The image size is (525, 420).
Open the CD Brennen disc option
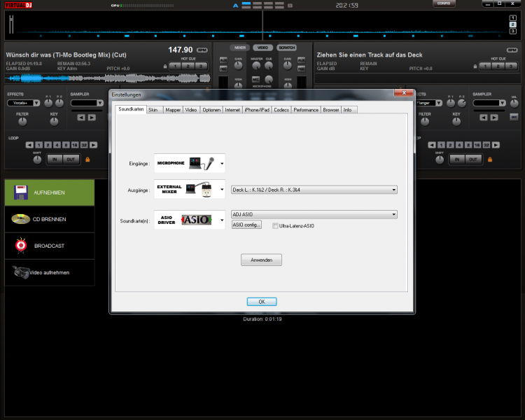[50, 219]
